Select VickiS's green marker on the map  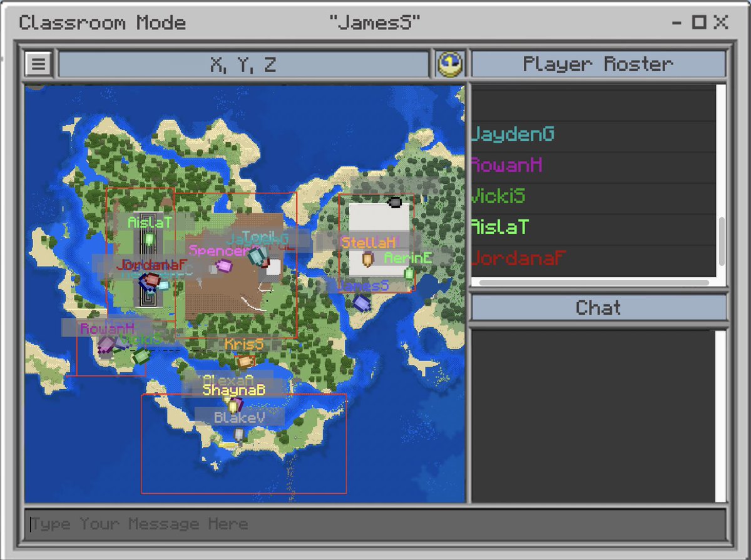coord(141,357)
